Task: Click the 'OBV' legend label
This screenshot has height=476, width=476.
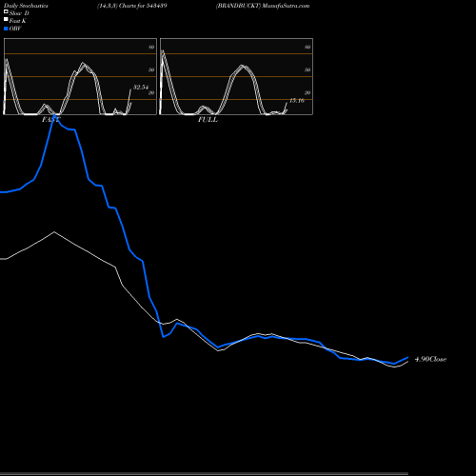Action: (15, 29)
